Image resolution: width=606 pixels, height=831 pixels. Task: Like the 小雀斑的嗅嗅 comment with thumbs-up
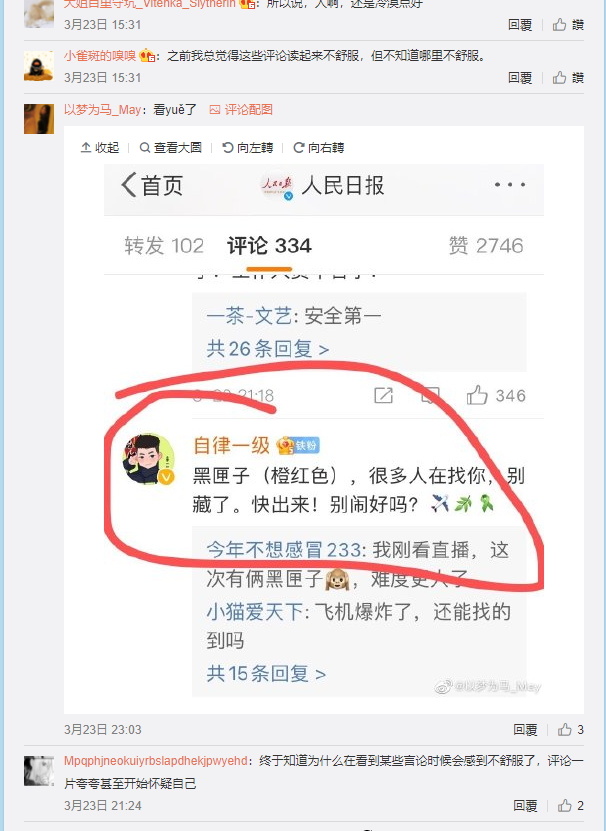click(x=568, y=78)
